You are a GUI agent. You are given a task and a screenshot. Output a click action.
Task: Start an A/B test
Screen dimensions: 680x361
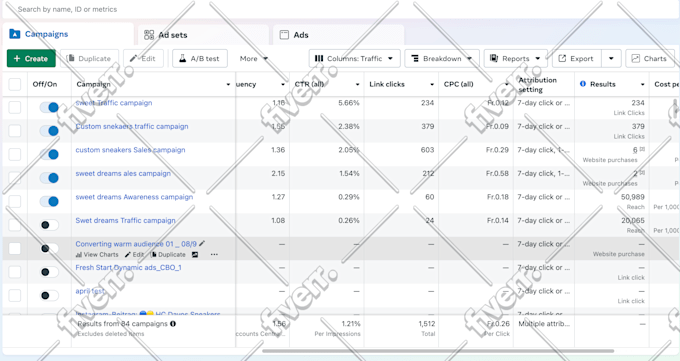point(200,59)
